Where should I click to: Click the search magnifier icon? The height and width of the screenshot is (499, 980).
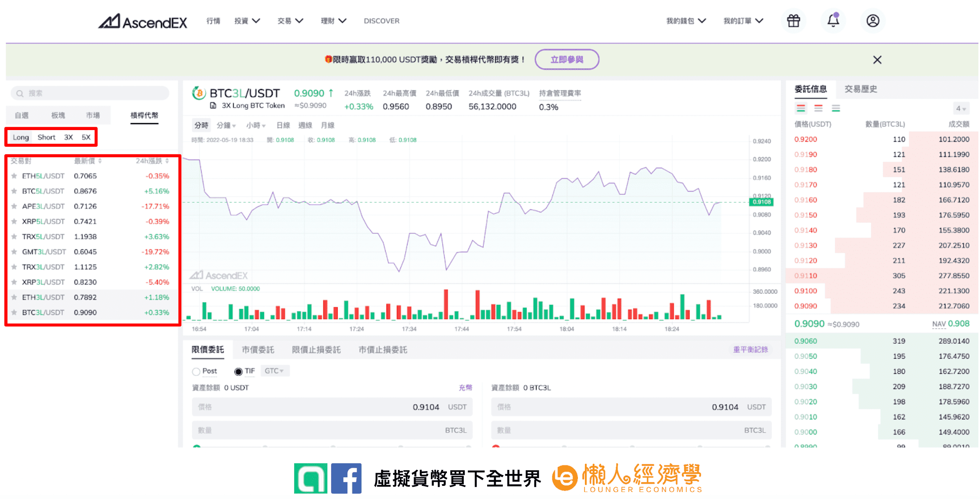(x=20, y=94)
